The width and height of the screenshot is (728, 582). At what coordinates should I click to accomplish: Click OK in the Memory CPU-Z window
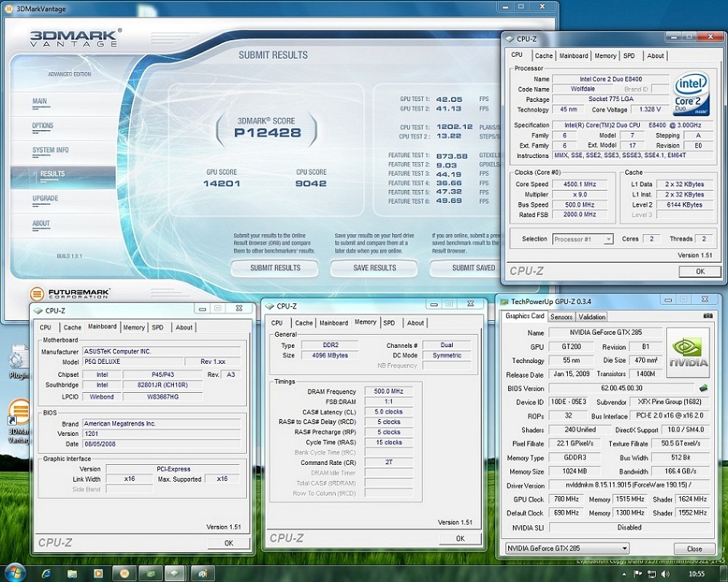(x=460, y=538)
